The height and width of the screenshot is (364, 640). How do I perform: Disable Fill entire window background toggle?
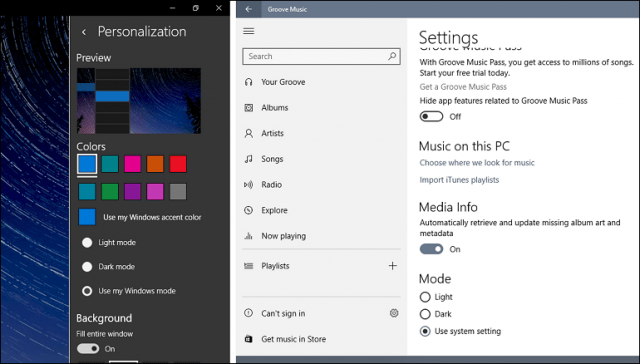(x=88, y=348)
